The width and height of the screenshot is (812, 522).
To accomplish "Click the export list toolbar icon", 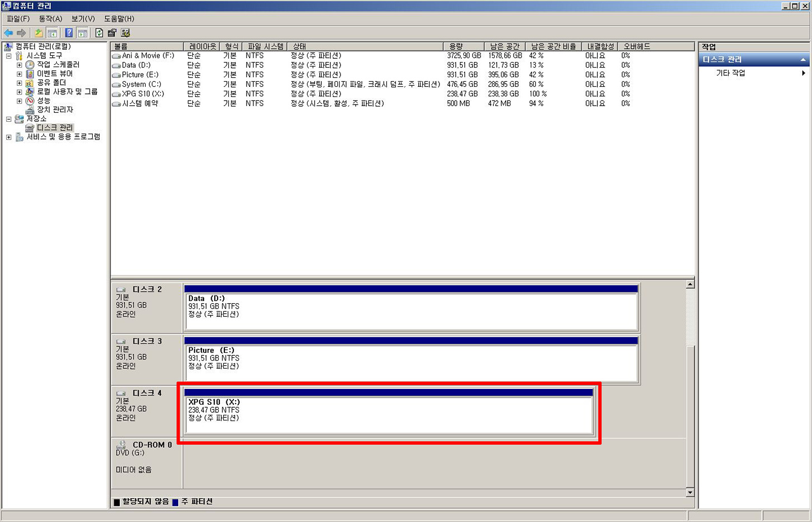I will click(111, 32).
